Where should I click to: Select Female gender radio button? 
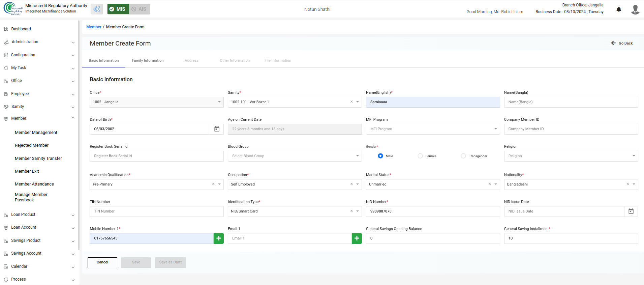(420, 156)
